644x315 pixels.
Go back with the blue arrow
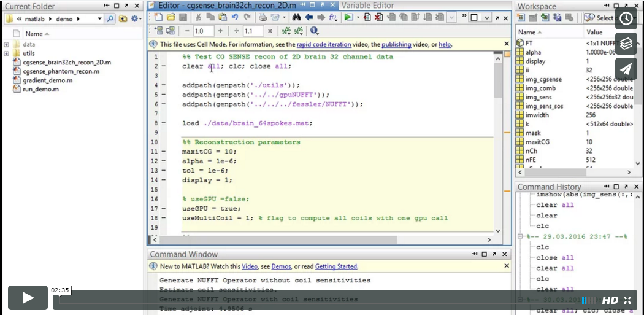tap(309, 17)
